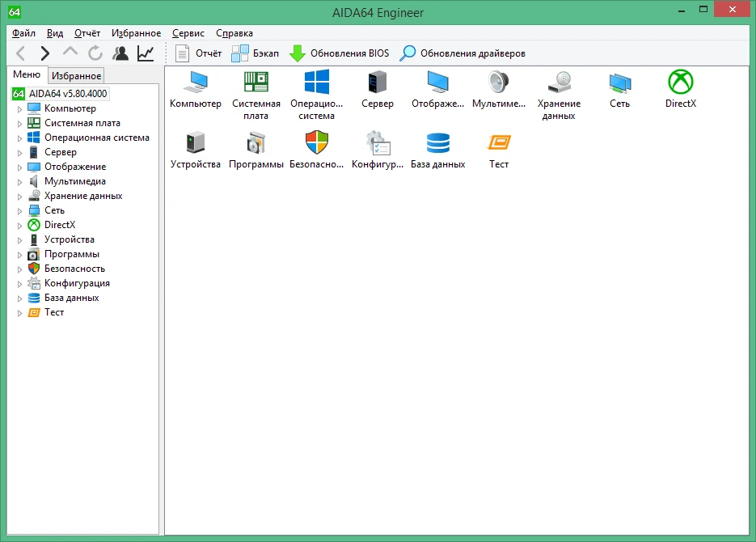Open the Тест icon in main pane
Image resolution: width=756 pixels, height=542 pixels.
tap(499, 150)
